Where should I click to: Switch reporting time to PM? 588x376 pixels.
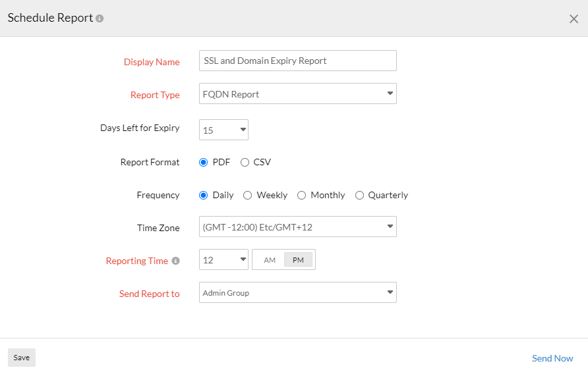(x=298, y=260)
